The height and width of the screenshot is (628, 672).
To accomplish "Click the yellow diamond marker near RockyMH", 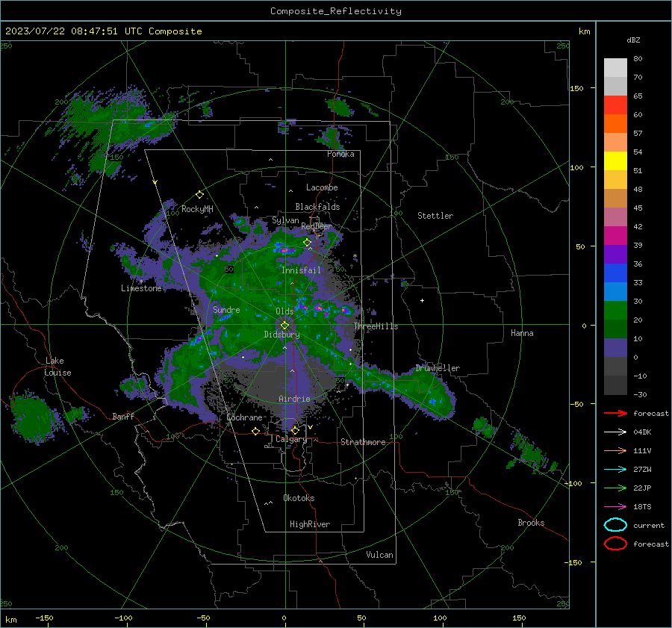I will [x=199, y=195].
